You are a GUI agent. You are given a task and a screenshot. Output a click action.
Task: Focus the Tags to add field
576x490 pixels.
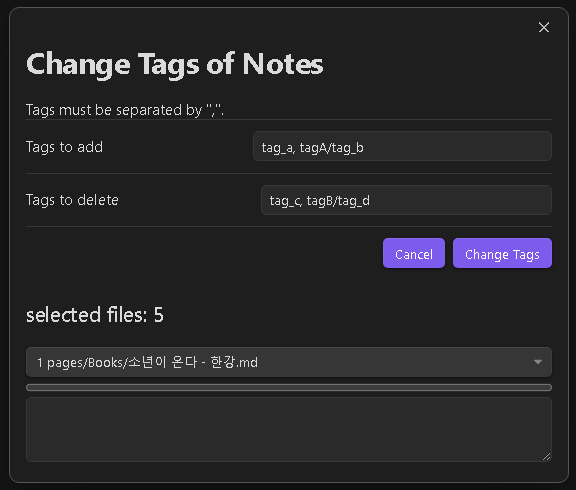(x=402, y=146)
